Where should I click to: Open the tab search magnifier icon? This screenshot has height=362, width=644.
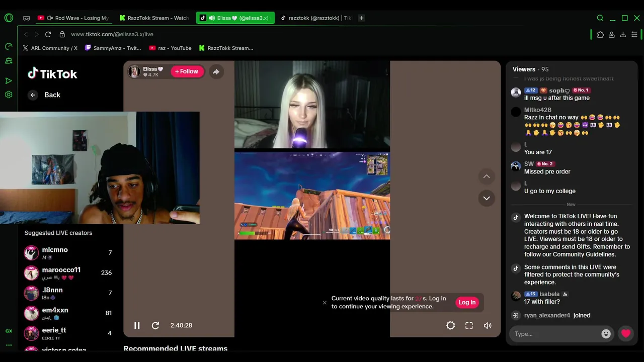point(600,18)
